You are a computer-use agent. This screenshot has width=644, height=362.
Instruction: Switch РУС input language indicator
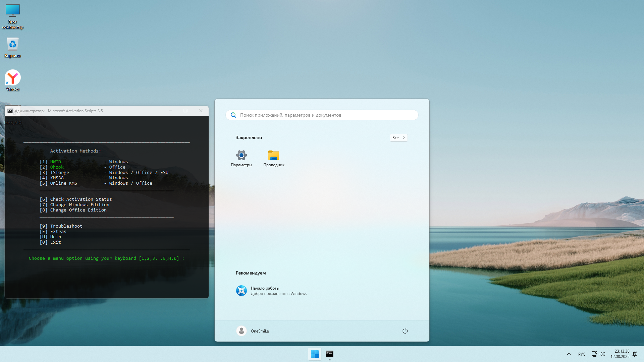tap(582, 354)
